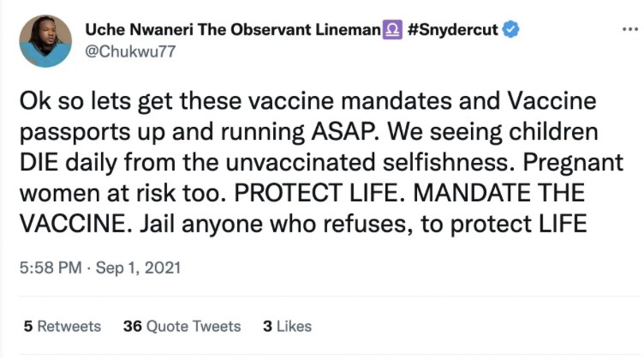View the 5 Retweets list
The width and height of the screenshot is (644, 360).
pos(62,326)
